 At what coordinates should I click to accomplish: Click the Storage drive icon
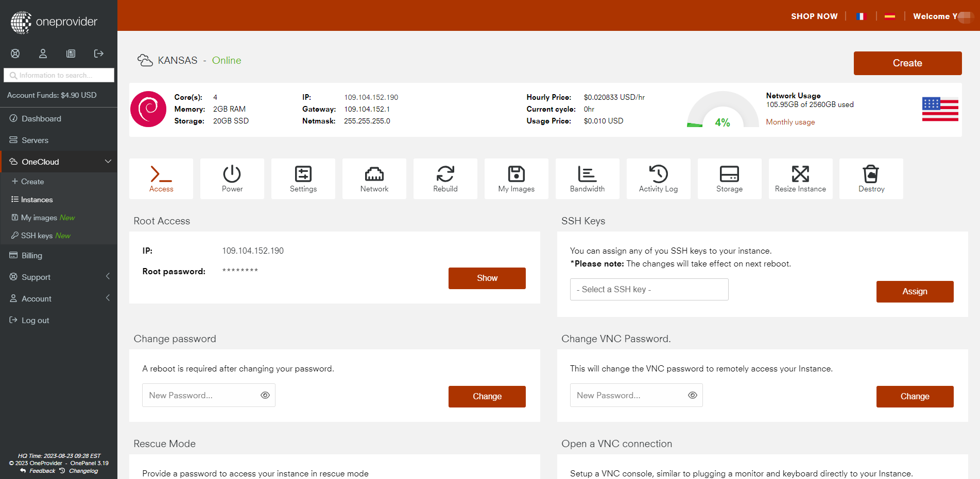click(x=729, y=174)
